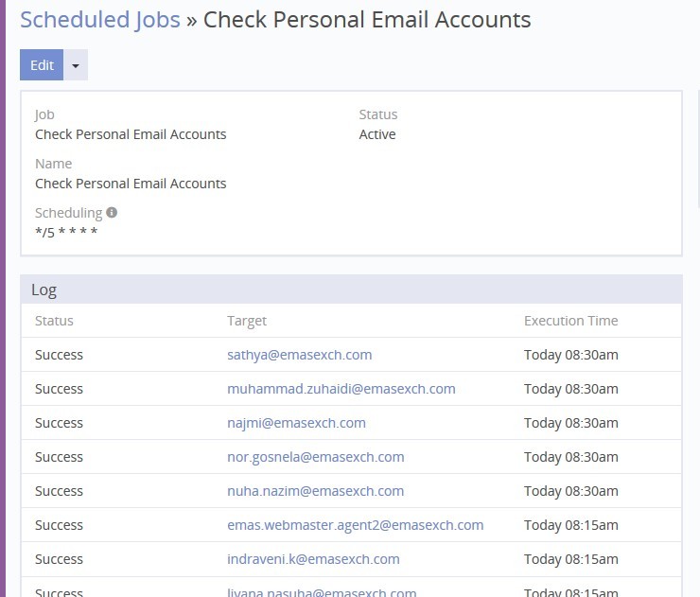Open the sathya@emasexch.com target link

(299, 355)
